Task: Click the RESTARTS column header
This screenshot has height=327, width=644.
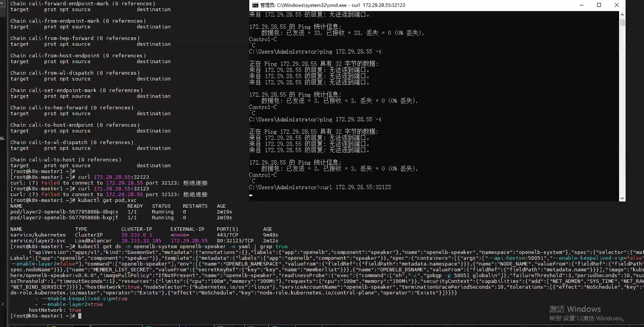Action: point(195,206)
